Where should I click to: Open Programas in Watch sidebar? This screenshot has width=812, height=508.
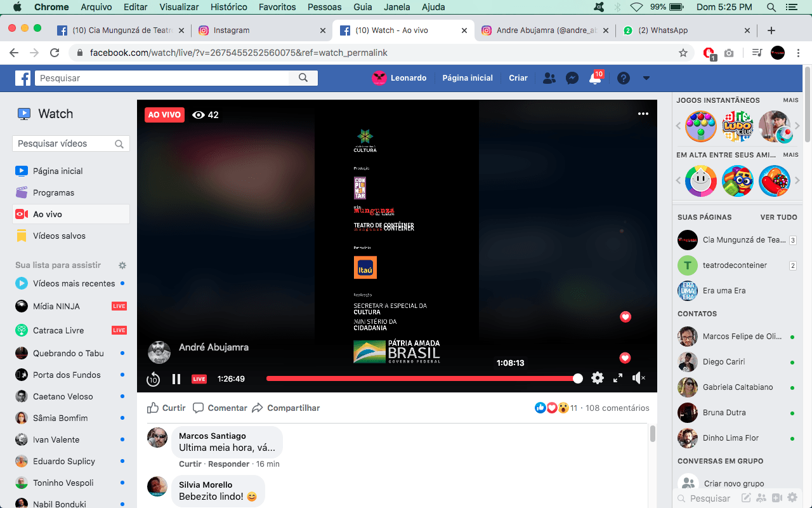(71, 192)
